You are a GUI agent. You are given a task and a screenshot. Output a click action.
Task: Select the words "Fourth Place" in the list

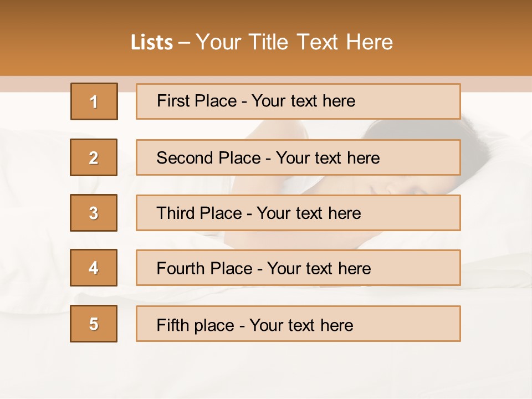click(204, 269)
